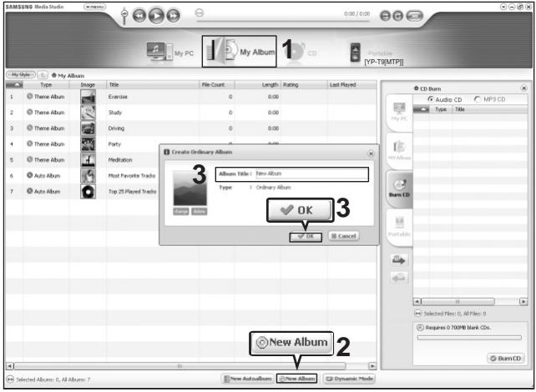Click the Theme Album disc icon in row 1
This screenshot has height=392, width=536.
pos(30,96)
